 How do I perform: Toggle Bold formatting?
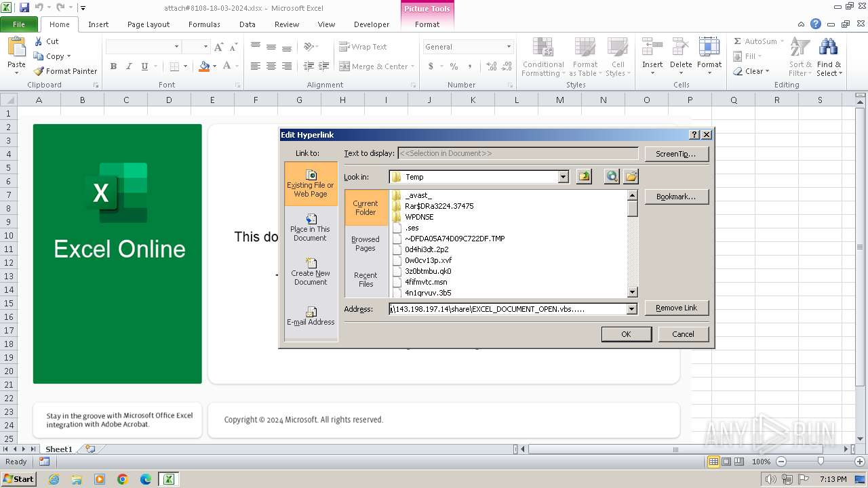pyautogui.click(x=113, y=66)
